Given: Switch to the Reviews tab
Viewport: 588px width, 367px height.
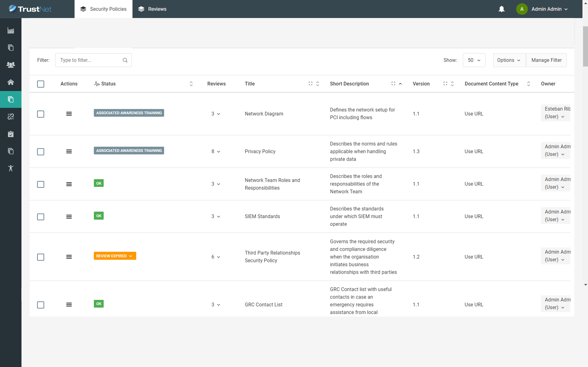Looking at the screenshot, I should coord(152,9).
